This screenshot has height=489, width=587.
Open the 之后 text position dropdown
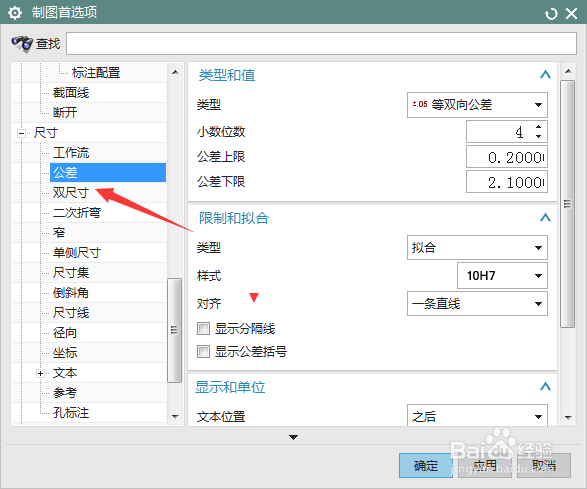477,416
